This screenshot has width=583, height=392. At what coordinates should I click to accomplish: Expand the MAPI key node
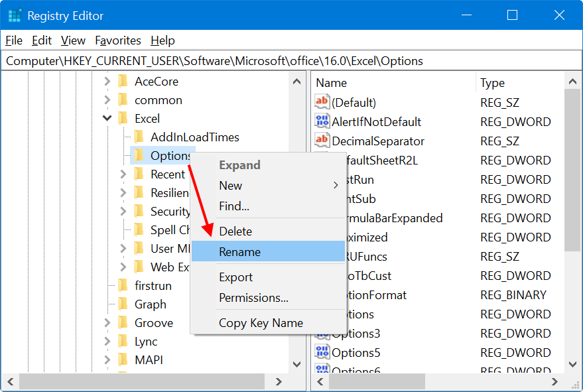point(107,360)
